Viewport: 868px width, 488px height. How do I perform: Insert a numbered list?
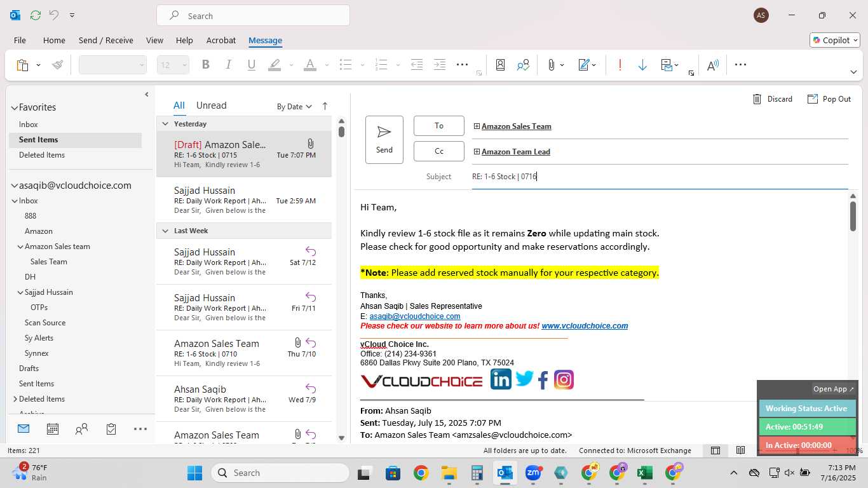(x=381, y=65)
